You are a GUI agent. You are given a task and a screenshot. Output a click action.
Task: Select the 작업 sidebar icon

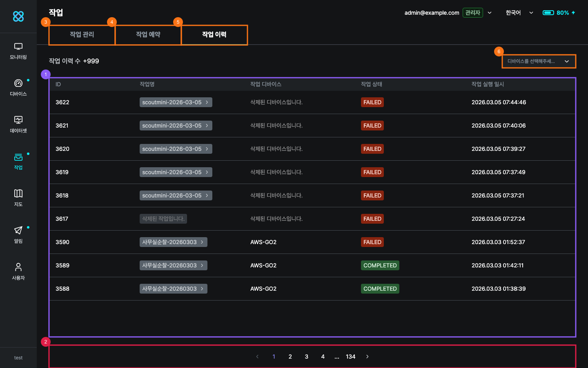pyautogui.click(x=18, y=161)
